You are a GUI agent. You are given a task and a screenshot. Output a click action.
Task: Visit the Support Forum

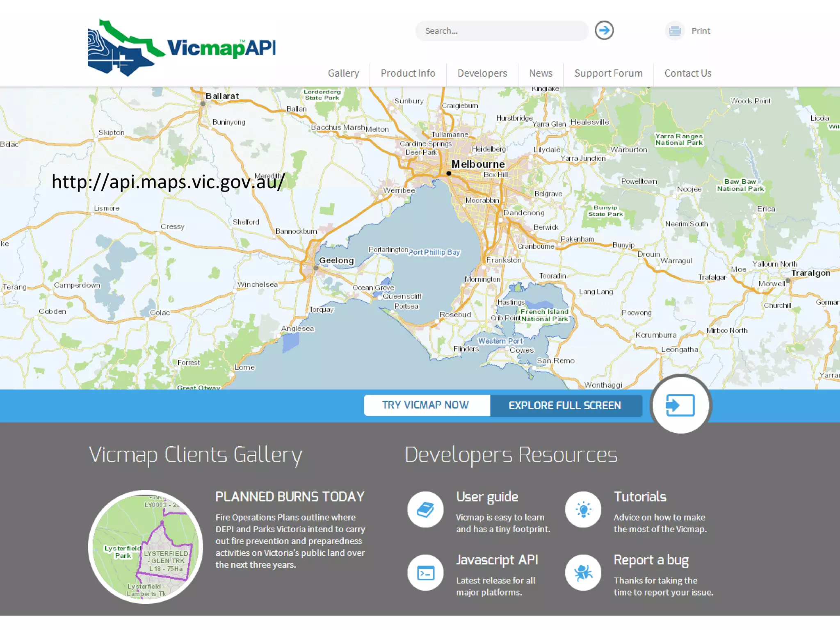[x=608, y=73]
